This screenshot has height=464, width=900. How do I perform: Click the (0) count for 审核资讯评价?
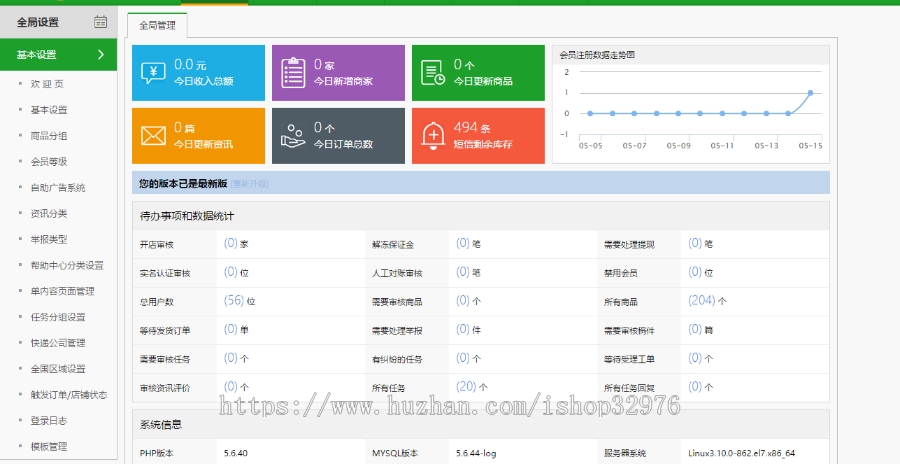[231, 386]
